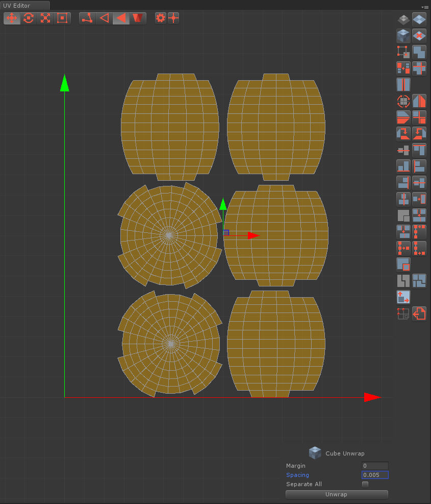Click the blue square gizmo center handle
The image size is (431, 504).
pyautogui.click(x=226, y=233)
